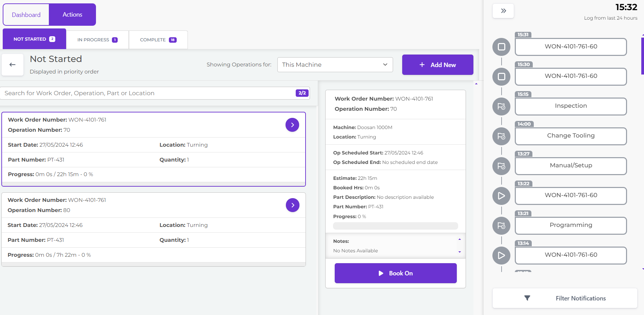This screenshot has width=644, height=315.
Task: Select the Change Tooling log entry
Action: (x=570, y=136)
